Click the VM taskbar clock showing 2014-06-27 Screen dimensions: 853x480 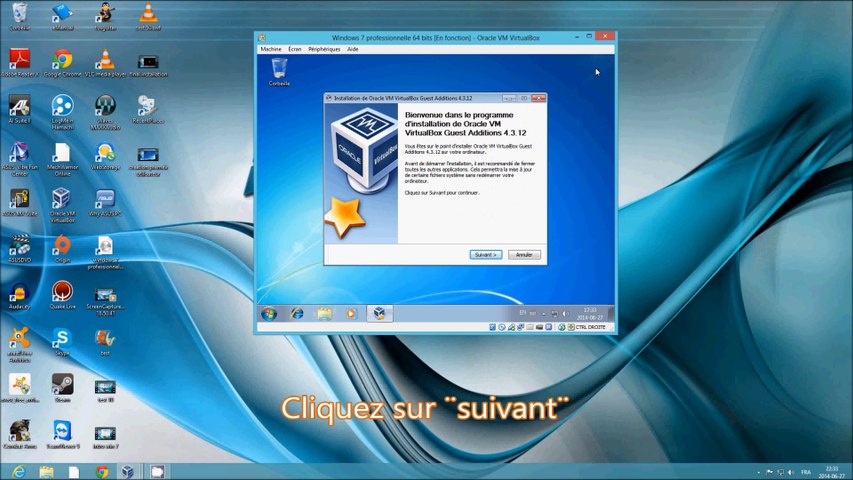(590, 313)
